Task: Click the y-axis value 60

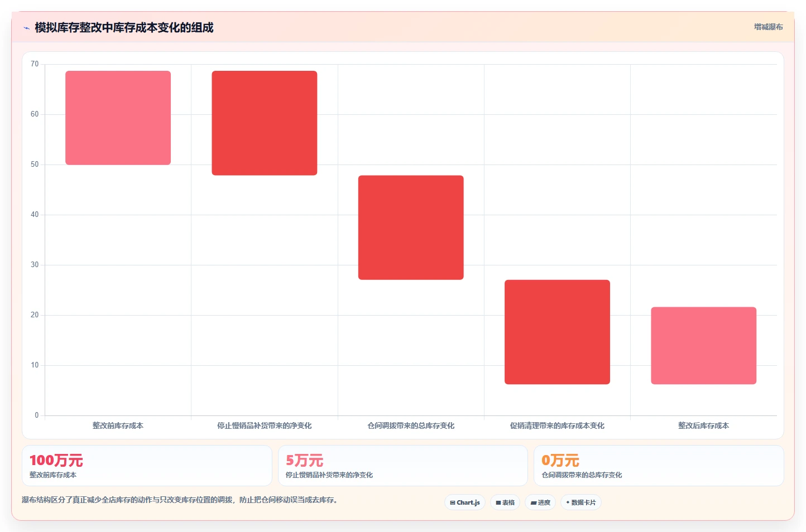Action: (x=35, y=114)
